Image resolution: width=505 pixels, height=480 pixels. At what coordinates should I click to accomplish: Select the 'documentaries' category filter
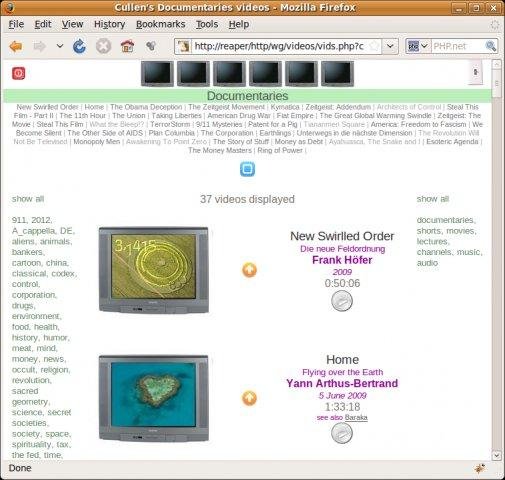point(446,220)
